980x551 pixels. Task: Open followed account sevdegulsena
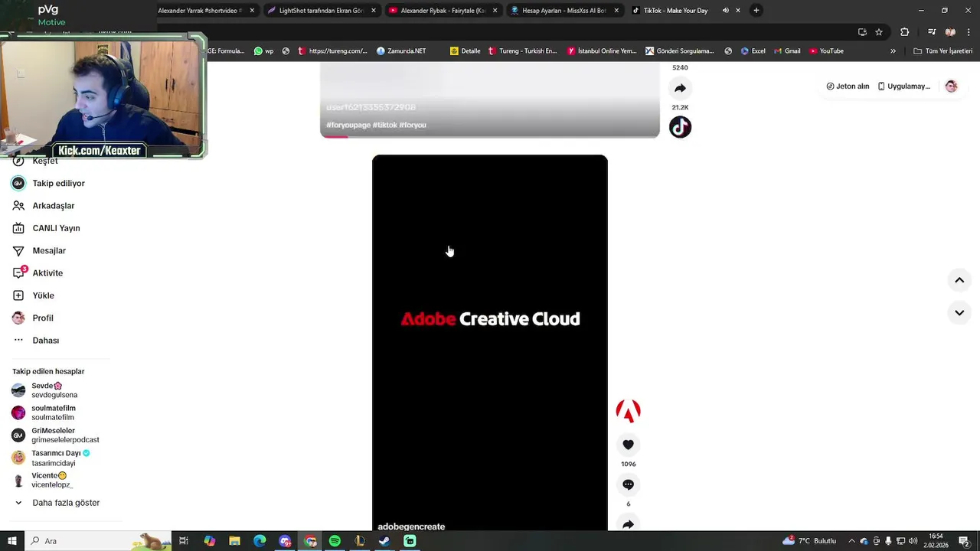click(45, 390)
